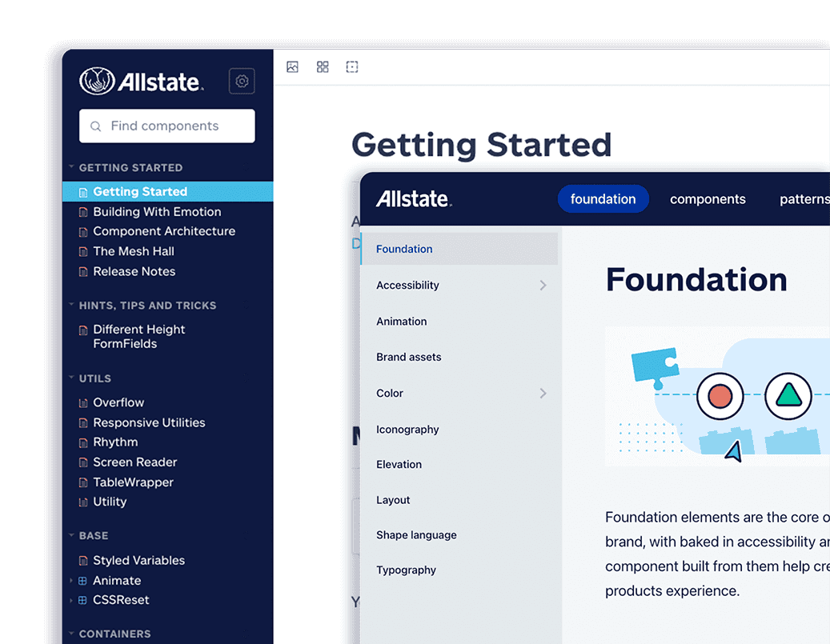Screen dimensions: 830x644
Task: Open the Brand assets menu item
Action: 409,357
